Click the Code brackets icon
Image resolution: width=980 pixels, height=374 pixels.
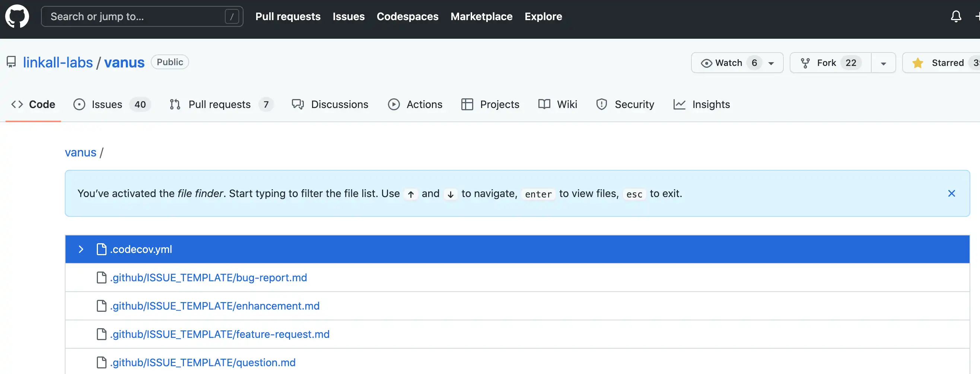point(17,104)
